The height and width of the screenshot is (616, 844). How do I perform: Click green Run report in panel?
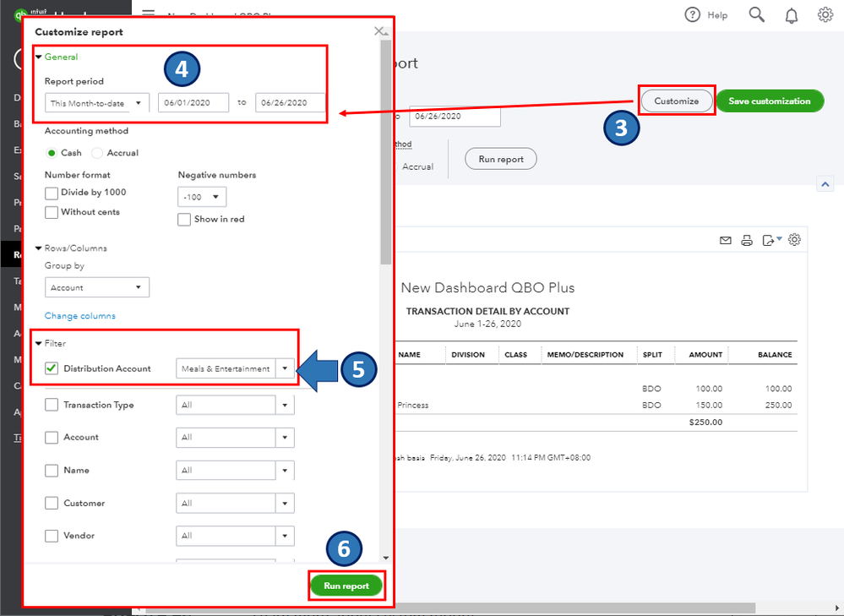click(346, 586)
